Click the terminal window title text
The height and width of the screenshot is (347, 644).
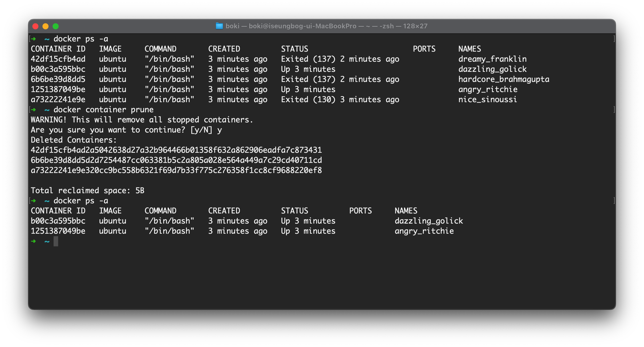point(326,26)
